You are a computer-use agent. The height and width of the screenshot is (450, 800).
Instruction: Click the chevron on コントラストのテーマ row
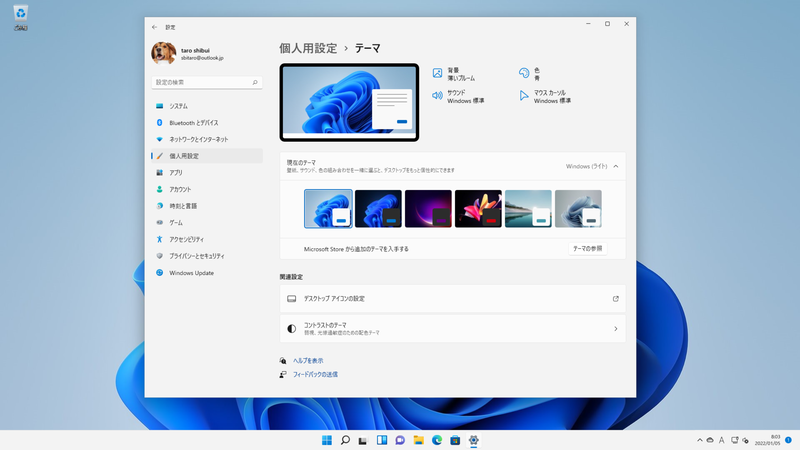[x=616, y=329]
